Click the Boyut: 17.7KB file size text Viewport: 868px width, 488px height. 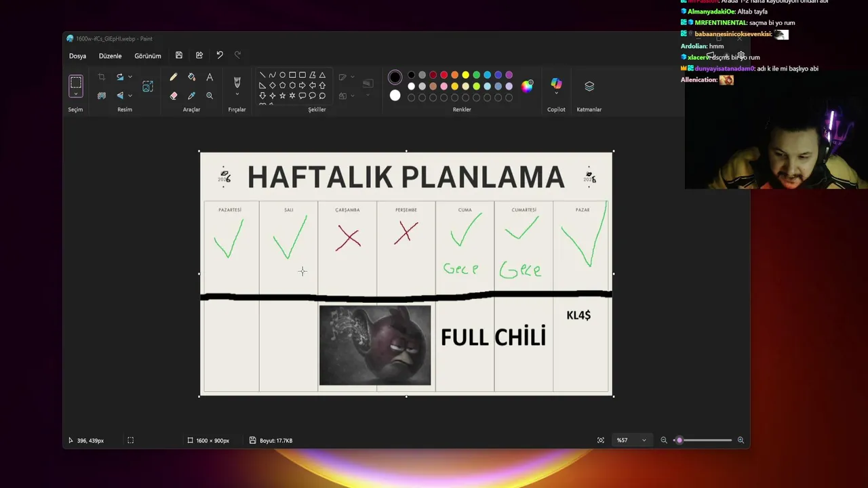276,441
